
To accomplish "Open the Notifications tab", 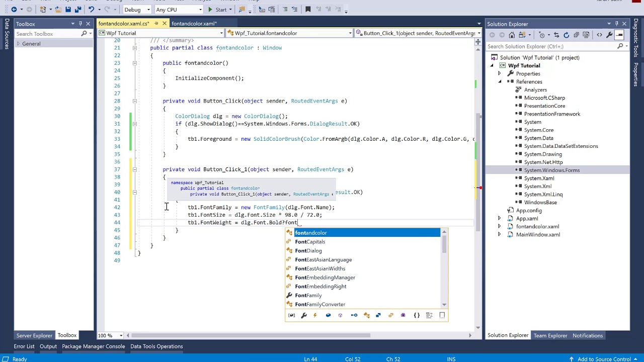I will point(587,335).
